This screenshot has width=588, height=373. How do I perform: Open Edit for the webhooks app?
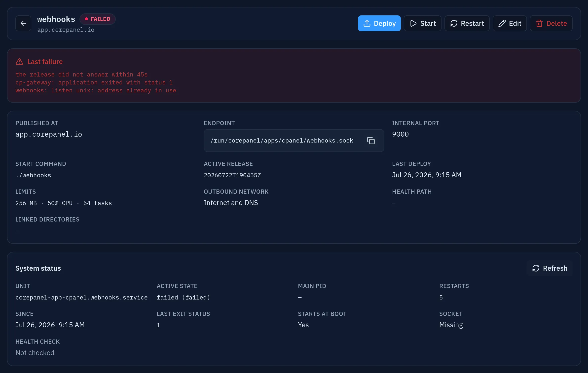[x=510, y=23]
